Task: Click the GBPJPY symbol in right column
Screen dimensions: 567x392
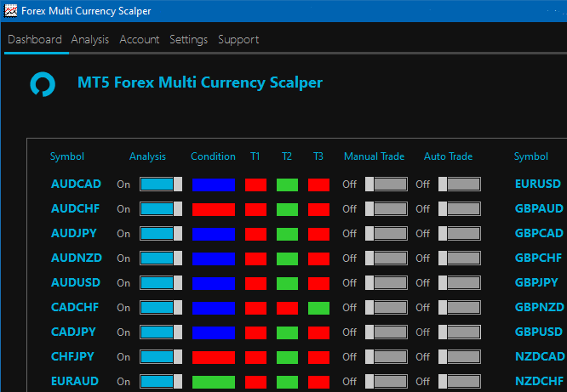Action: tap(536, 282)
